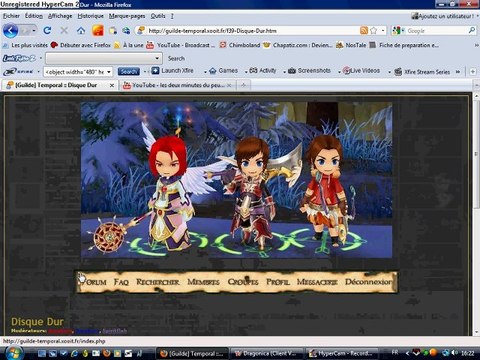This screenshot has height=360, width=480.
Task: Open the Affichage menu
Action: pyautogui.click(x=60, y=16)
